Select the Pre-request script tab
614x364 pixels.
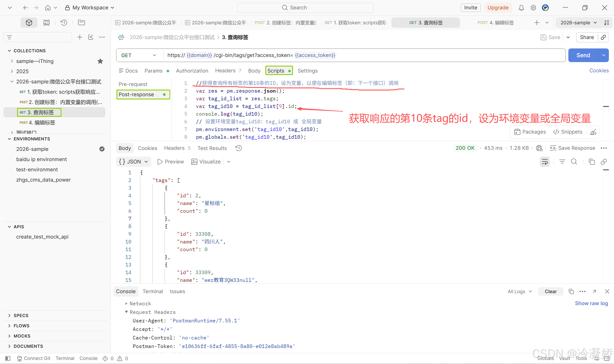click(133, 84)
